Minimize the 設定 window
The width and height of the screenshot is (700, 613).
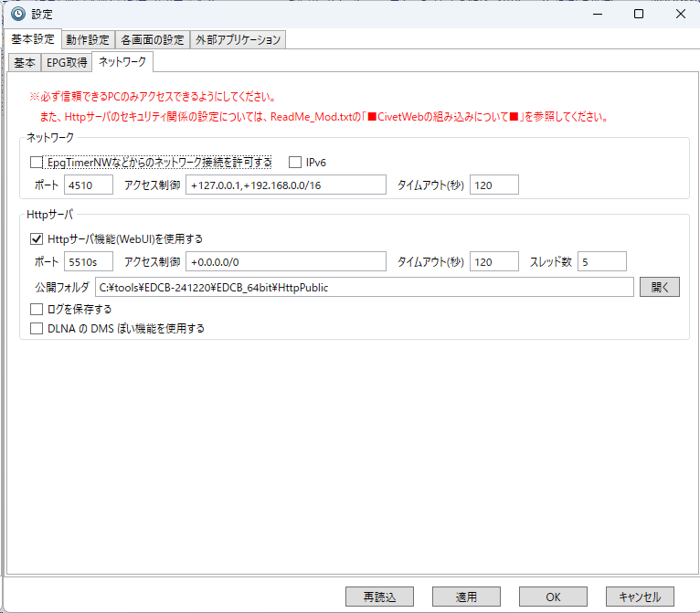click(x=598, y=15)
